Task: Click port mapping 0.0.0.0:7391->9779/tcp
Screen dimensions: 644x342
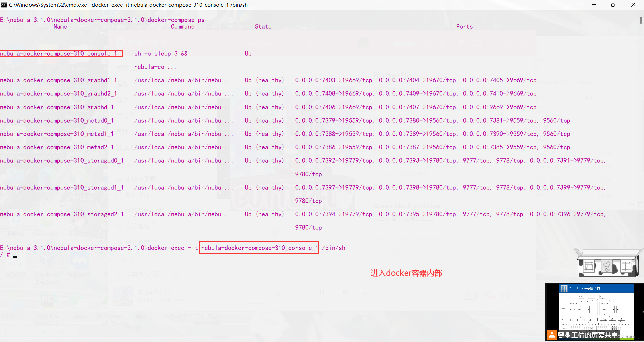Action: (x=567, y=160)
